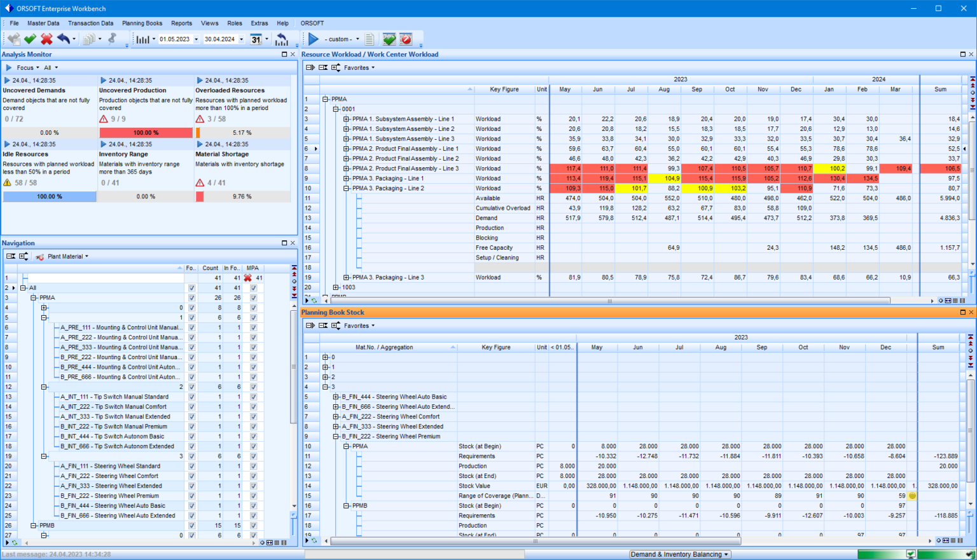This screenshot has width=977, height=560.
Task: Open the calendar icon next to date range
Action: click(x=257, y=39)
